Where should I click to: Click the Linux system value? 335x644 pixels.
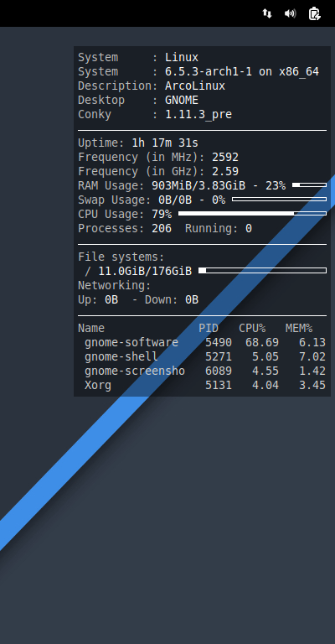(x=182, y=58)
